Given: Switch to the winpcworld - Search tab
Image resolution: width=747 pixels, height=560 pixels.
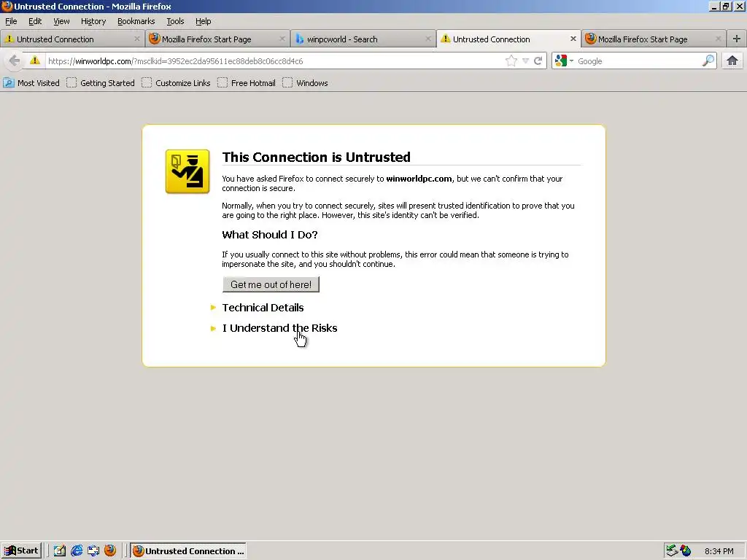Looking at the screenshot, I should point(363,39).
